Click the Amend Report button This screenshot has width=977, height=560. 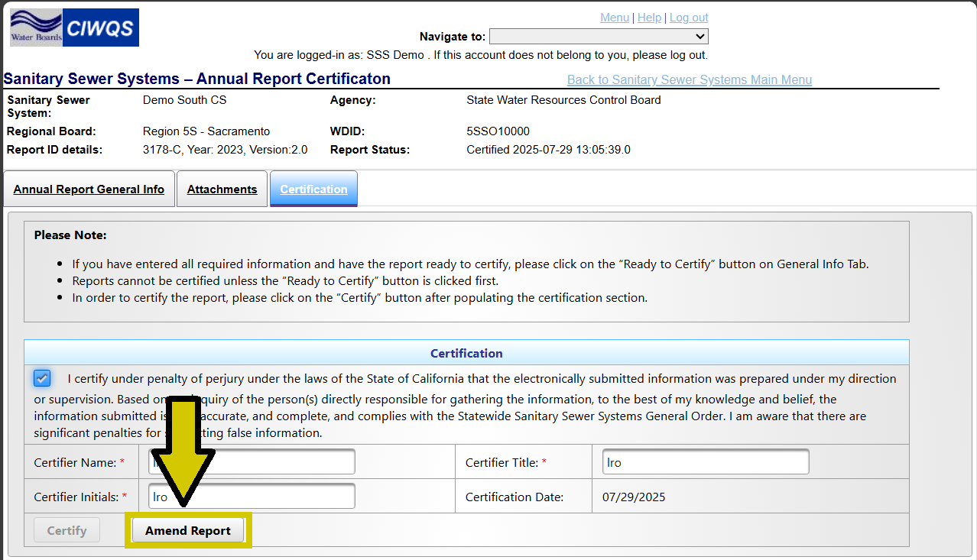188,529
